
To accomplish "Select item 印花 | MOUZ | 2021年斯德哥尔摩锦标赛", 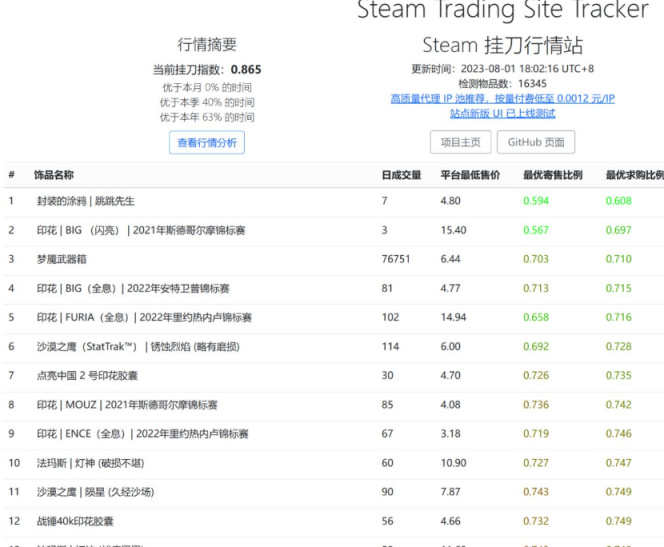I will point(127,405).
